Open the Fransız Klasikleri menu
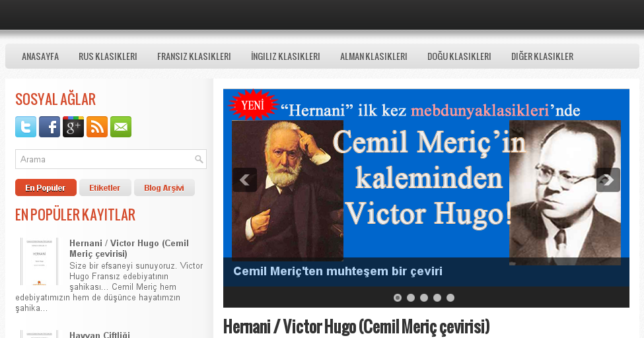 click(x=194, y=56)
